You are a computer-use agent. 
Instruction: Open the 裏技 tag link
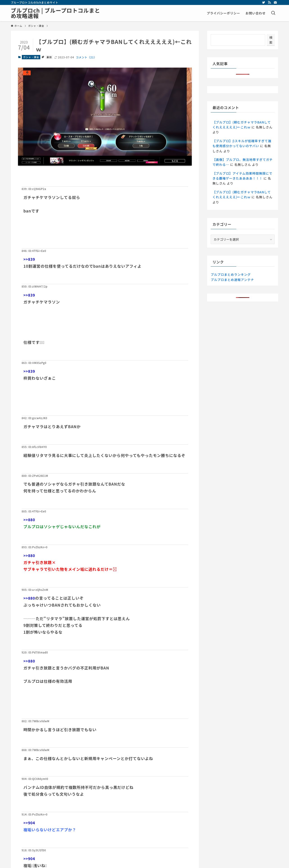[x=49, y=57]
